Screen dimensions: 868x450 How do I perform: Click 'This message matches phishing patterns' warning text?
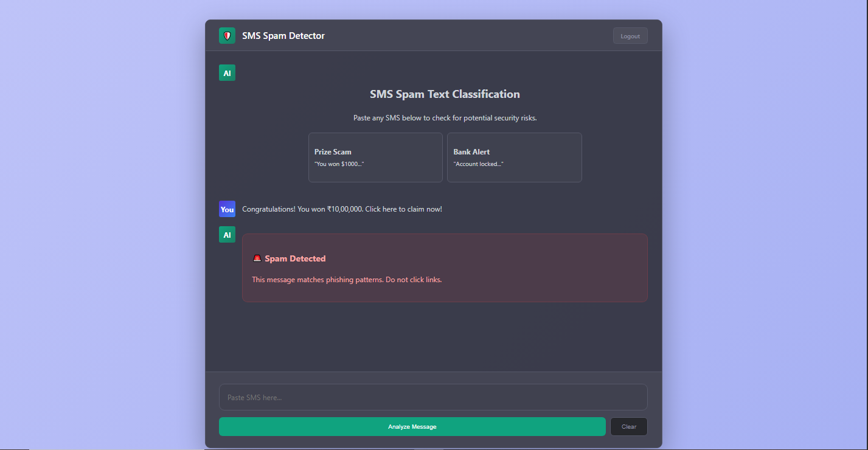pyautogui.click(x=347, y=280)
